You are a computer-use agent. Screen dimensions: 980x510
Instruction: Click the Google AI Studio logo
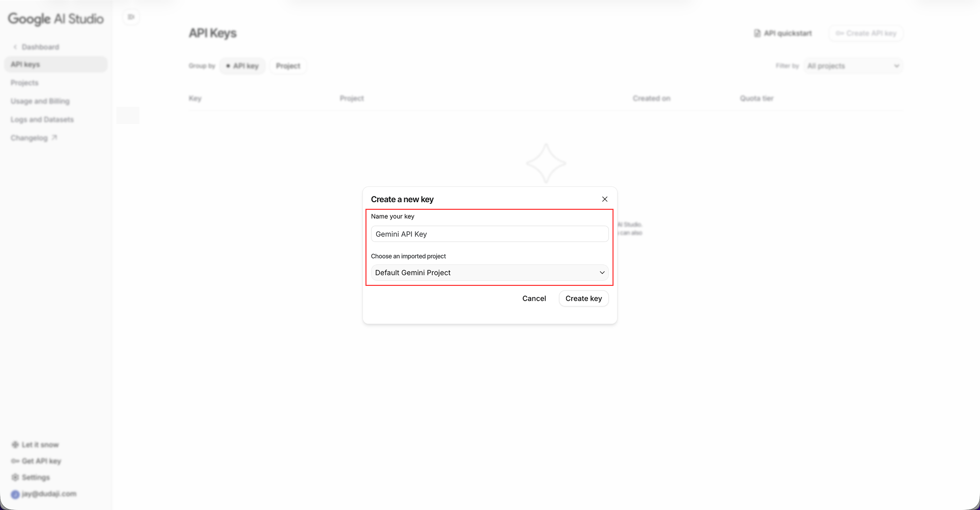coord(55,19)
